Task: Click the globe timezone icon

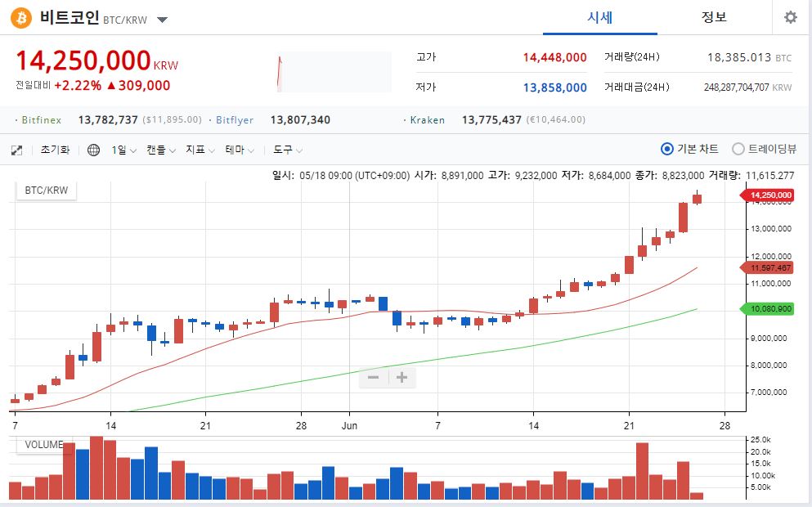Action: [94, 150]
